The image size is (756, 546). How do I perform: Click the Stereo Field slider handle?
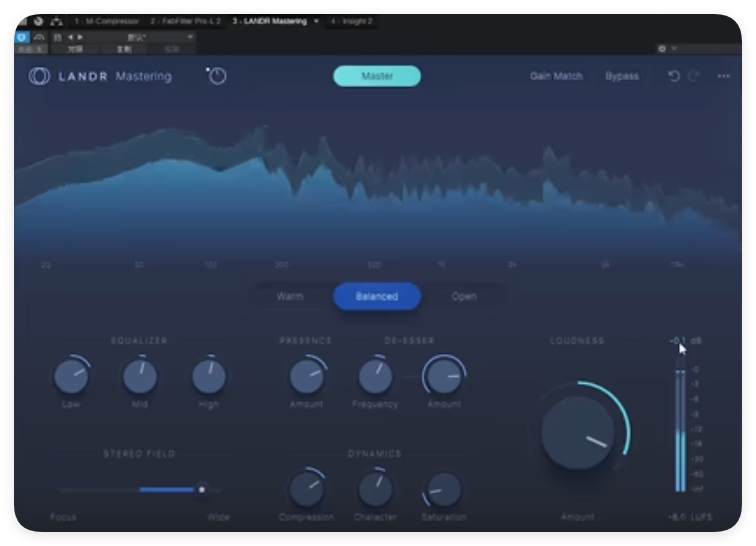click(x=202, y=490)
